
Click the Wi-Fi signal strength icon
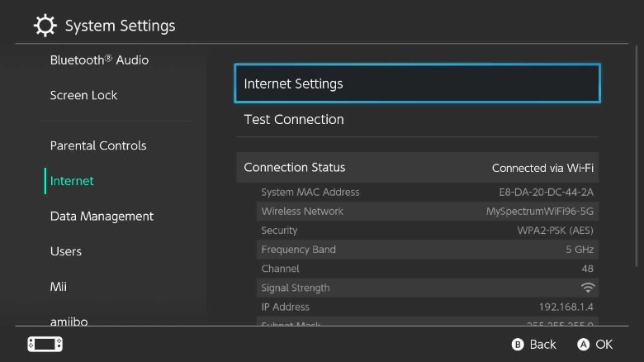coord(588,288)
